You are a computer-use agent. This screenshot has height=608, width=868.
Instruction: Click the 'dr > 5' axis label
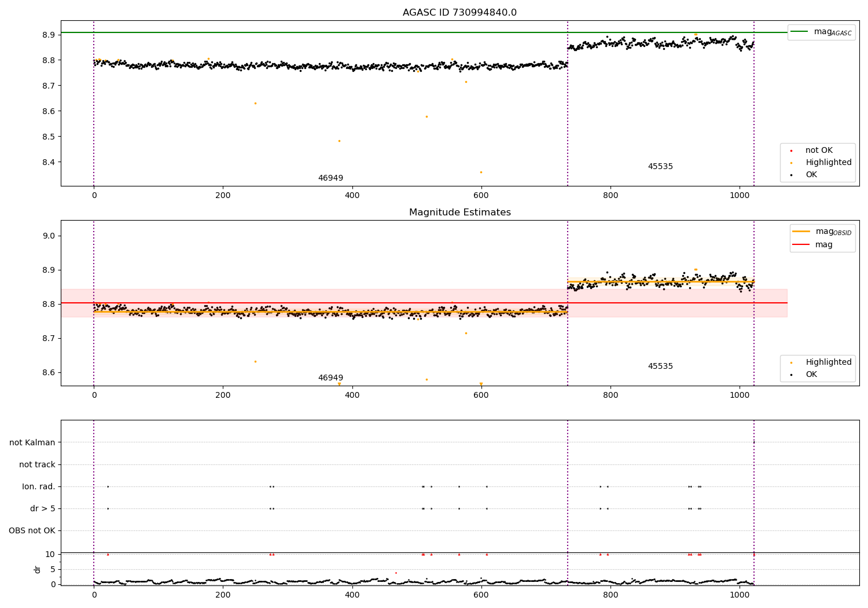[43, 509]
